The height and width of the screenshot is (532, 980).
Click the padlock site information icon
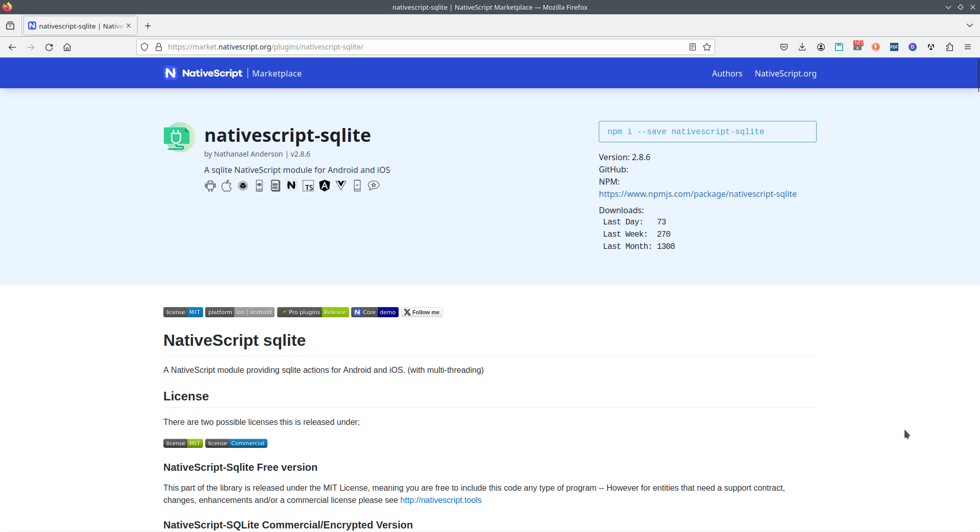[159, 47]
